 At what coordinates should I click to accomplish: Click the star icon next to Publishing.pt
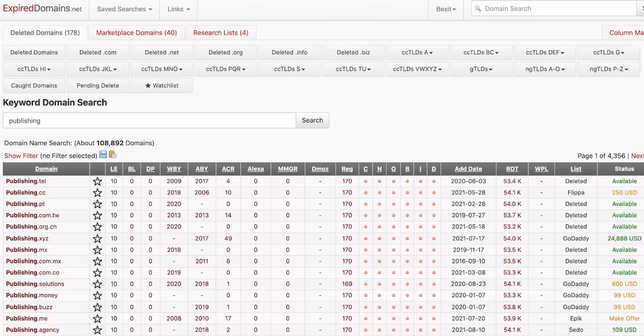[x=97, y=204]
